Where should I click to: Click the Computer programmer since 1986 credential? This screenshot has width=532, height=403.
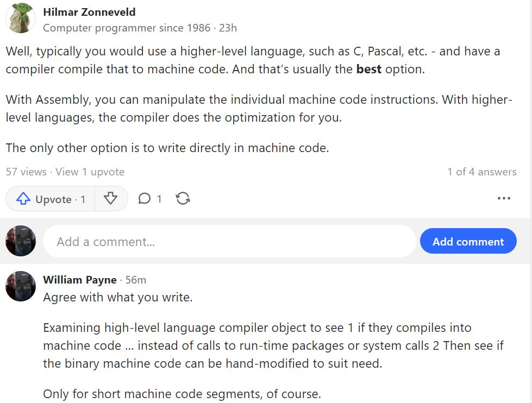[x=127, y=28]
